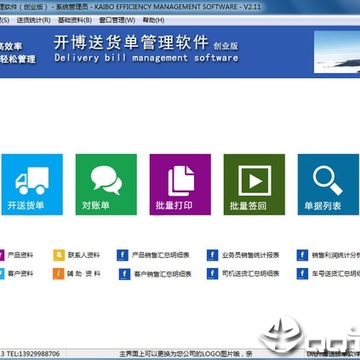
Task: Open the 车号送货汇总 report shortcut
Action: (x=328, y=274)
